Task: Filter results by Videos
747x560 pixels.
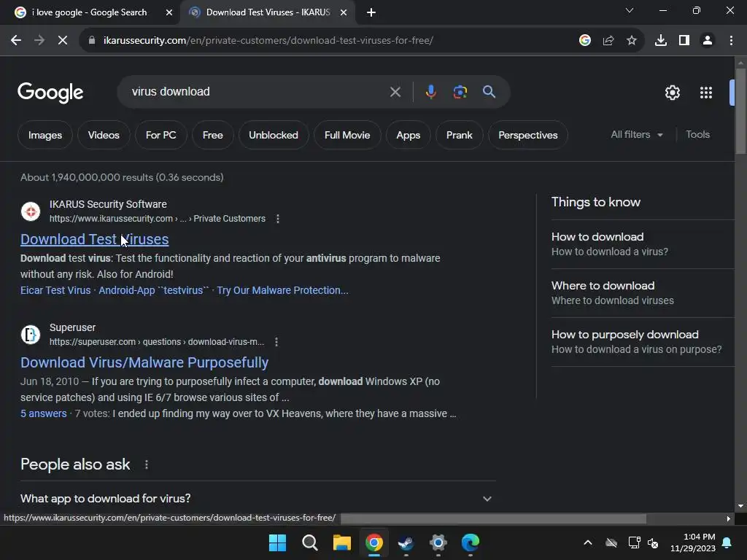Action: [x=104, y=135]
